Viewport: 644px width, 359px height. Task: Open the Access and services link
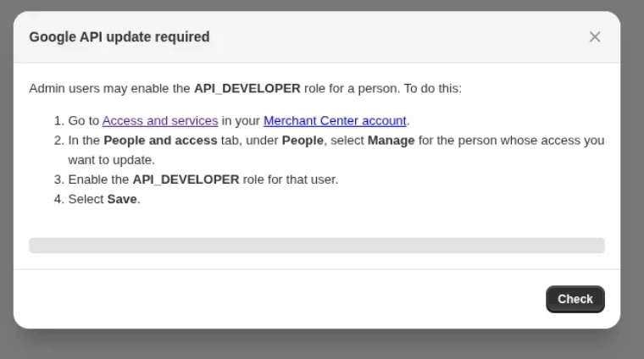point(160,120)
